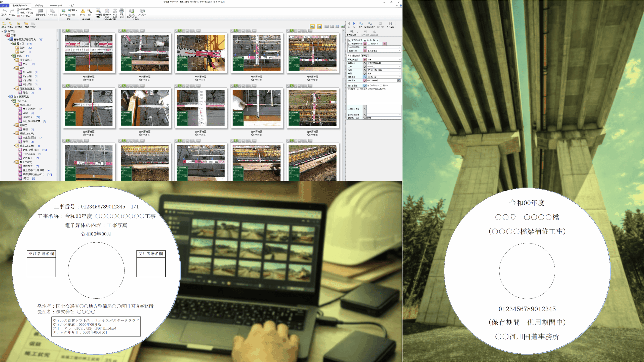Click the 一覧印刷 printer icon
The image size is (644, 362).
point(122,11)
